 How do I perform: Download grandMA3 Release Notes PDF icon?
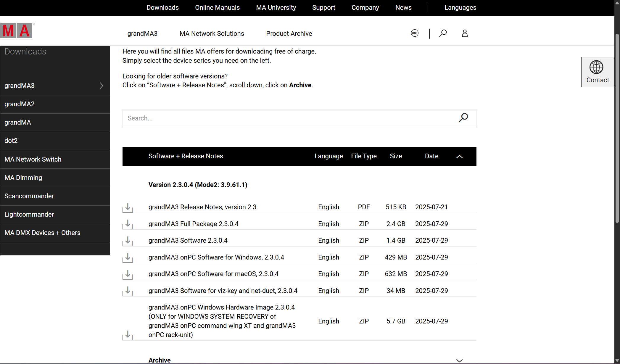[x=128, y=208]
